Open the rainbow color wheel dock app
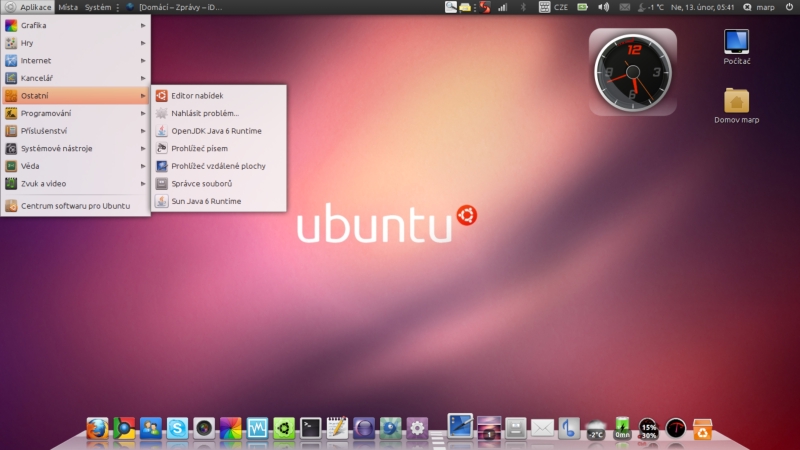The image size is (800, 450). pos(230,428)
